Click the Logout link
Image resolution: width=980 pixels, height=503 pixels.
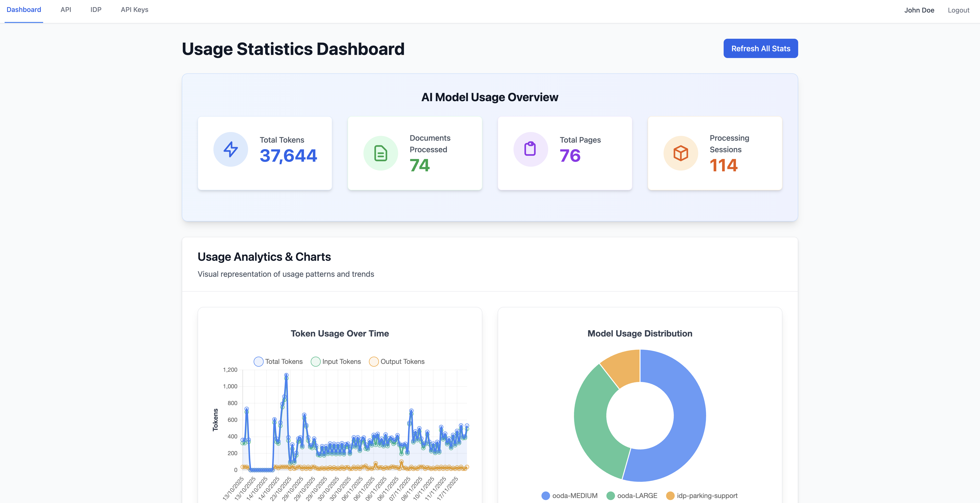958,10
